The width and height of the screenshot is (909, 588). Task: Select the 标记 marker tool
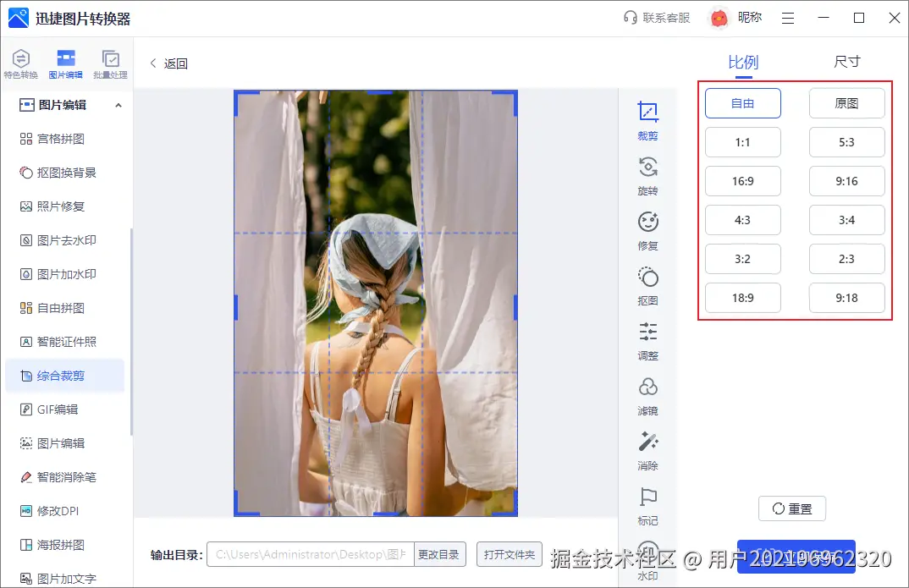point(647,506)
